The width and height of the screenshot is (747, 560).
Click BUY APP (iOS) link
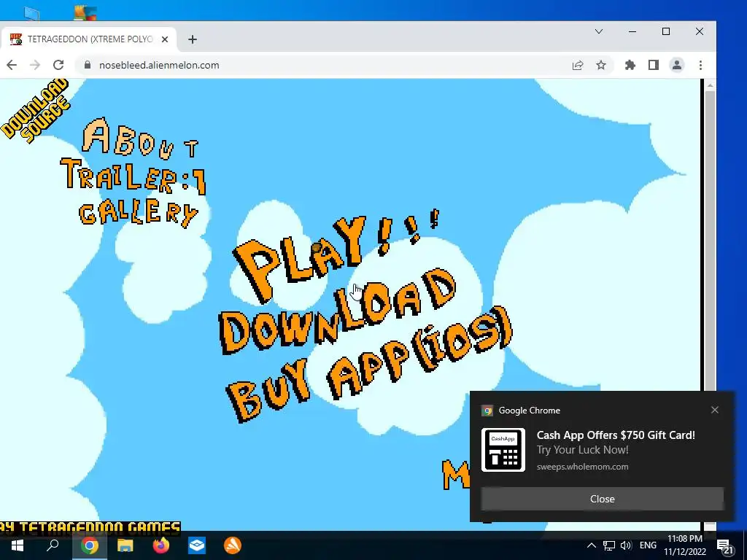click(370, 365)
